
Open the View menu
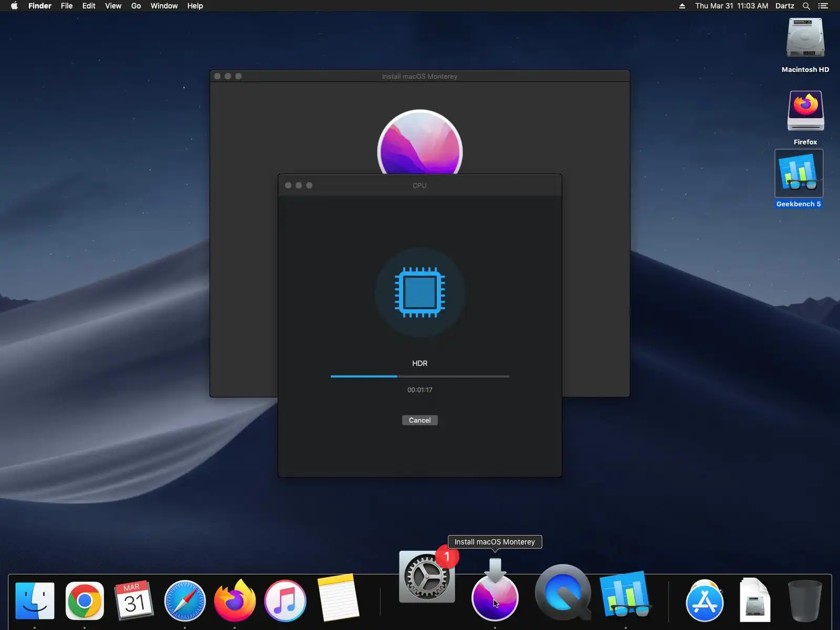click(x=113, y=6)
